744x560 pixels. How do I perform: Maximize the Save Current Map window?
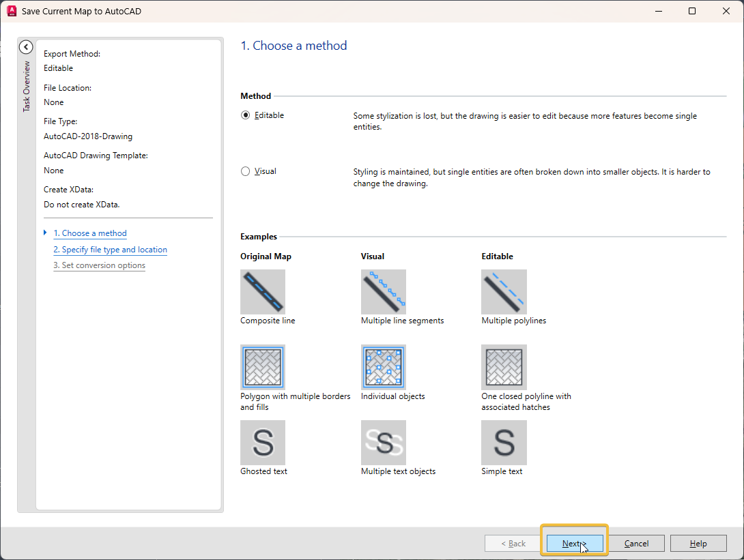click(692, 11)
